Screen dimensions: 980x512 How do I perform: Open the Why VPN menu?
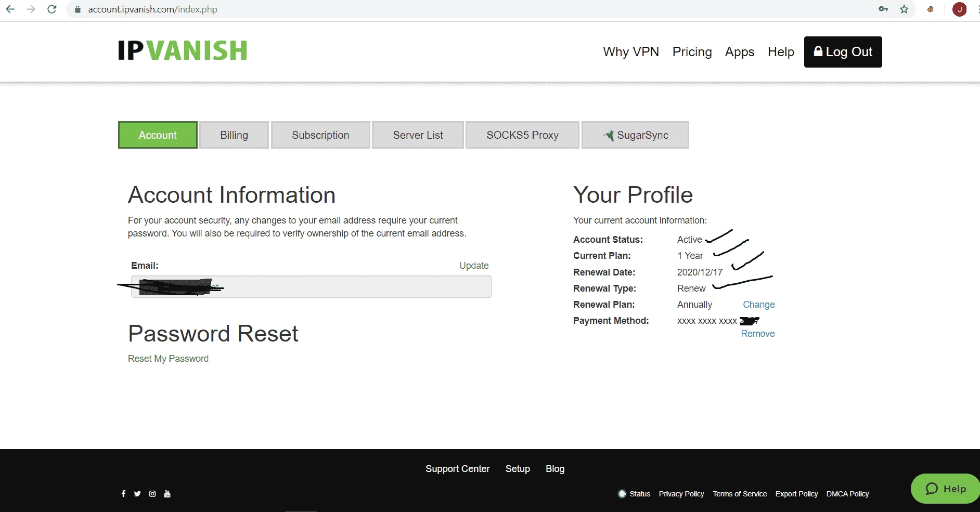pos(631,52)
